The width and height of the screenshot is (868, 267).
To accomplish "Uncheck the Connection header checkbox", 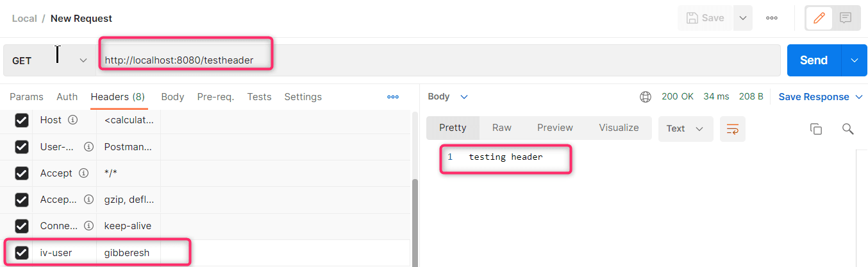I will pyautogui.click(x=22, y=226).
